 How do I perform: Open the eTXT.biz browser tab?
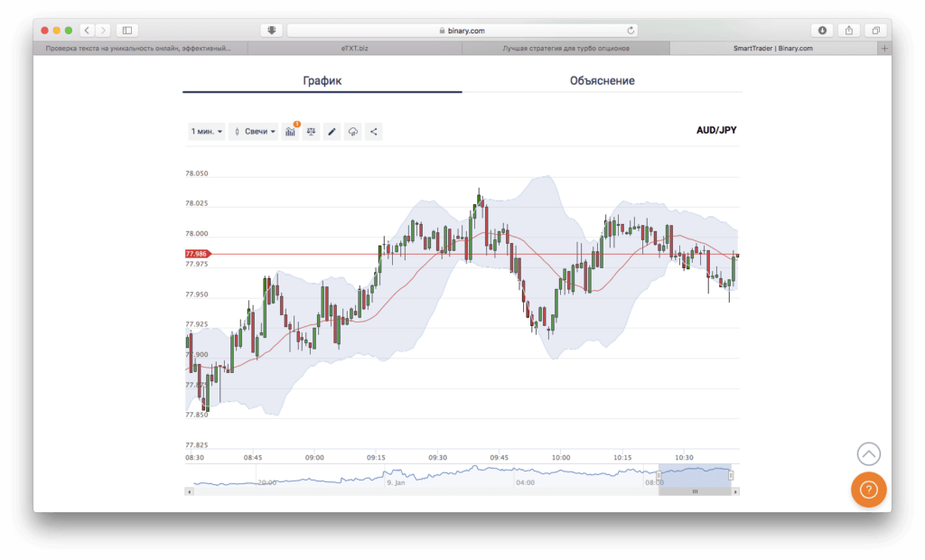pyautogui.click(x=354, y=48)
